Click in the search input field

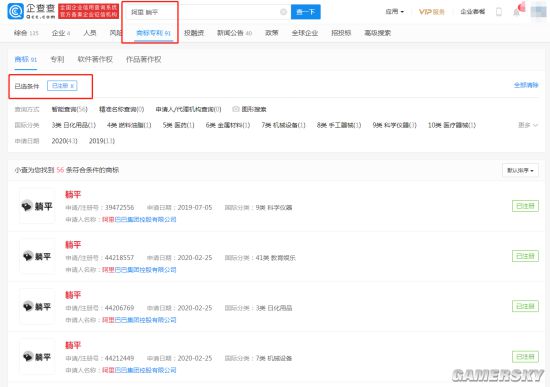[x=207, y=12]
